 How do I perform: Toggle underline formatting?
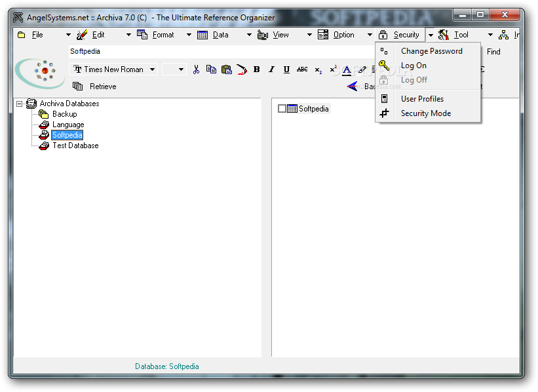286,69
